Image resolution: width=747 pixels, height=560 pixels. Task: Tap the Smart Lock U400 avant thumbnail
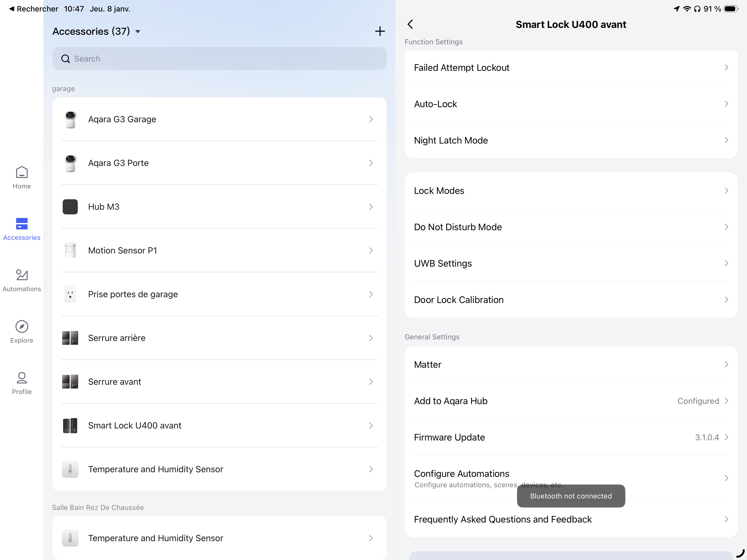70,425
